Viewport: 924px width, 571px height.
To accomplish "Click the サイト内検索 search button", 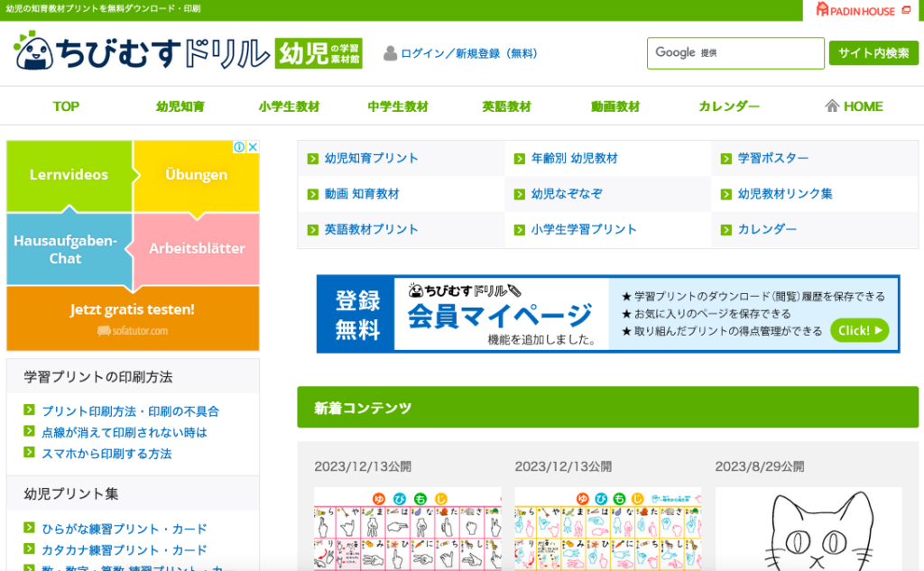I will tap(873, 53).
